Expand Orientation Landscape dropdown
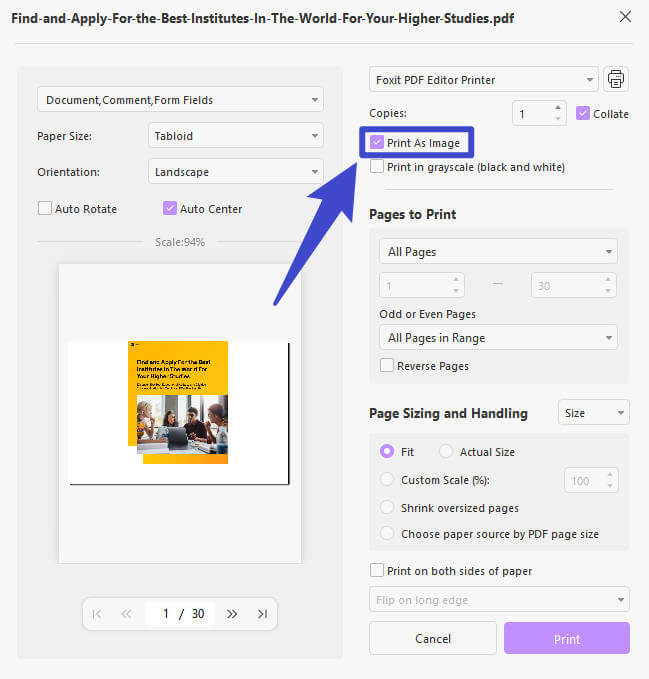This screenshot has width=649, height=679. [x=236, y=171]
